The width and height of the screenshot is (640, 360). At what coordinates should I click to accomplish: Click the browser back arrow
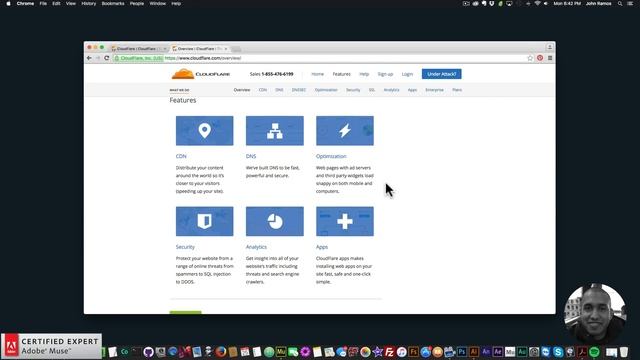(x=89, y=58)
